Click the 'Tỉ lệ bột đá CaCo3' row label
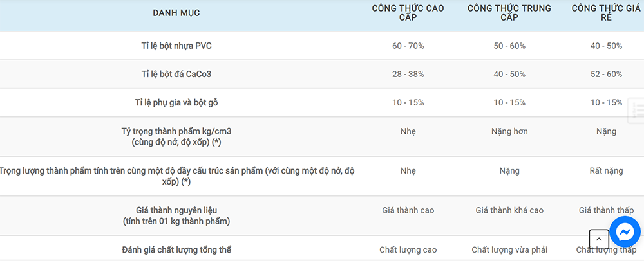The image size is (644, 261). pos(176,74)
